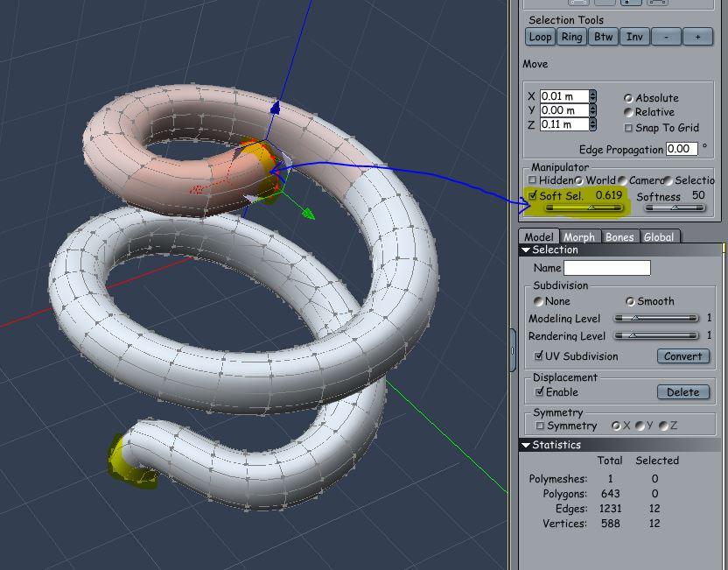Switch to the Model tab

[x=539, y=236]
